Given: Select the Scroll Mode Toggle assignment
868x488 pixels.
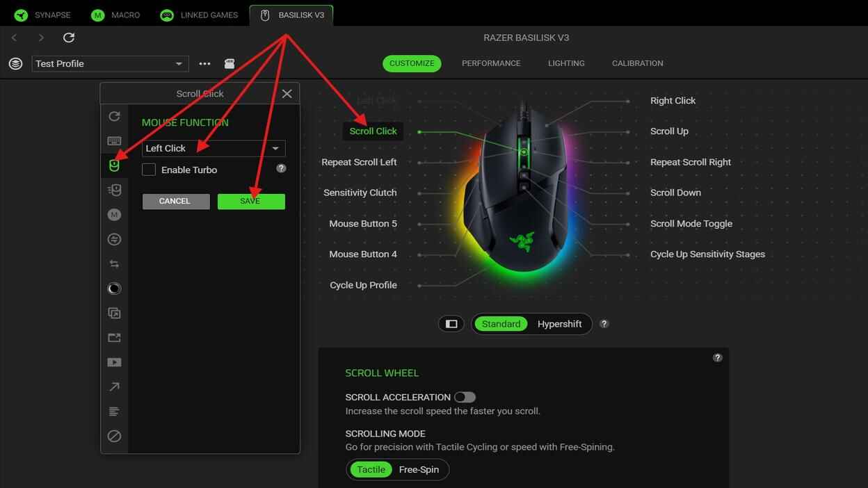Looking at the screenshot, I should (x=691, y=224).
